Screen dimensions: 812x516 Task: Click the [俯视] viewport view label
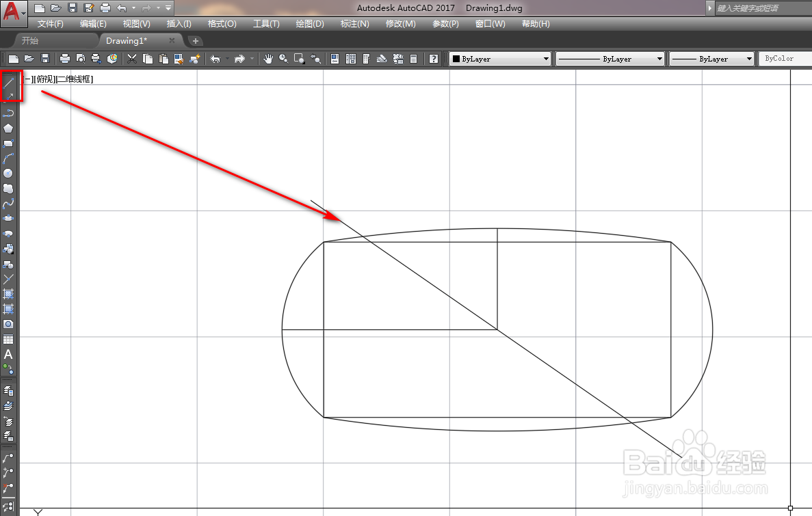click(44, 79)
